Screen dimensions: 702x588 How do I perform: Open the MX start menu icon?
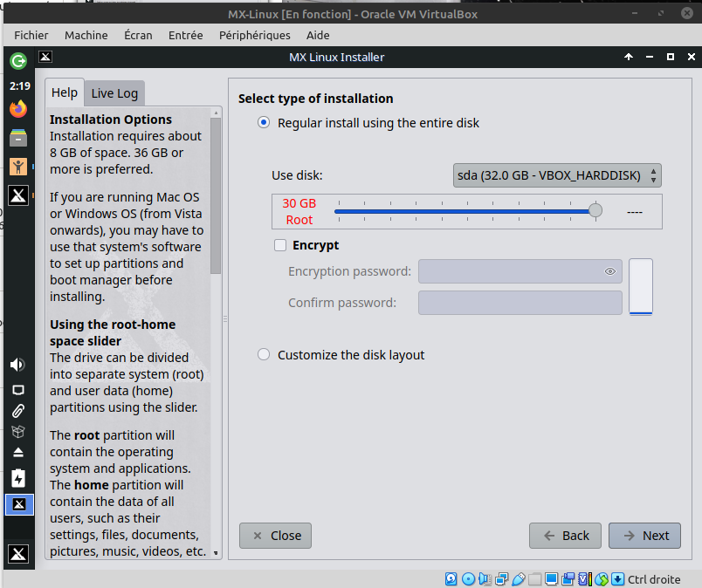(x=18, y=553)
